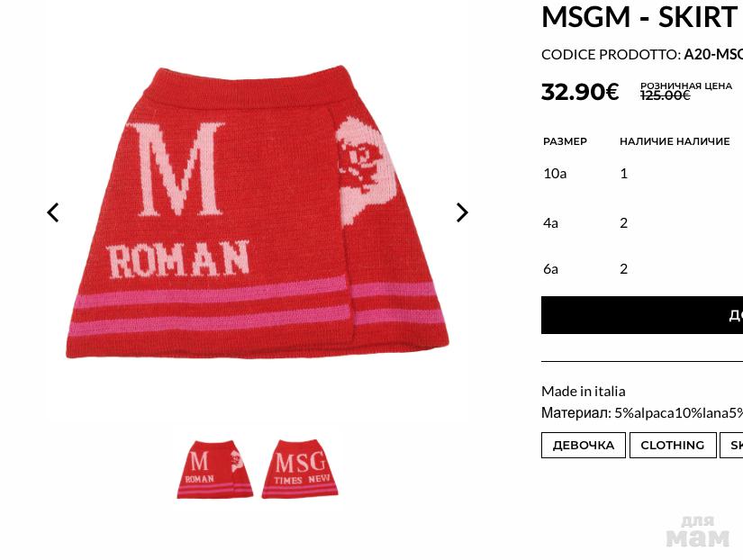Go to the previous product image with the left arrow
Screen dimensions: 743x560
click(x=52, y=212)
